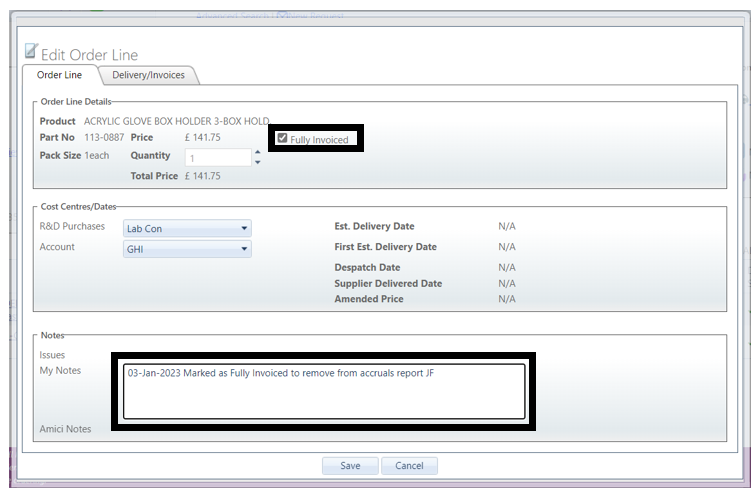Click the Quantity input field
Image resolution: width=752 pixels, height=488 pixels.
pyautogui.click(x=218, y=158)
